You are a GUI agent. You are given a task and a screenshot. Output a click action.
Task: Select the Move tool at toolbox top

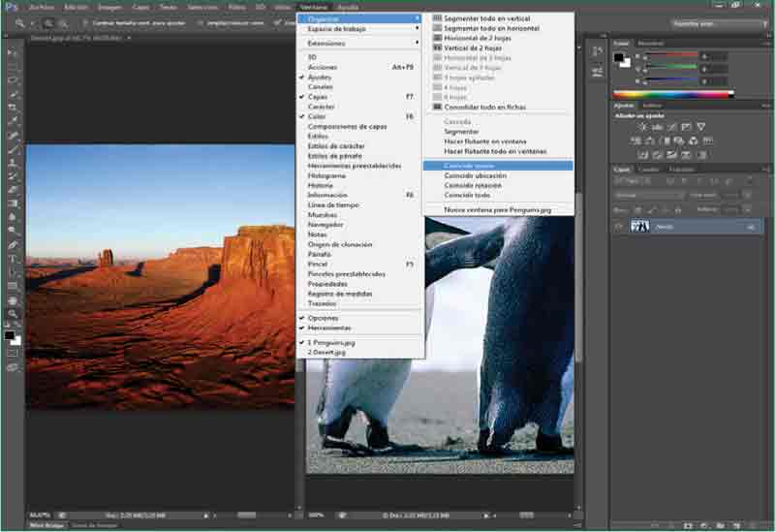[13, 52]
